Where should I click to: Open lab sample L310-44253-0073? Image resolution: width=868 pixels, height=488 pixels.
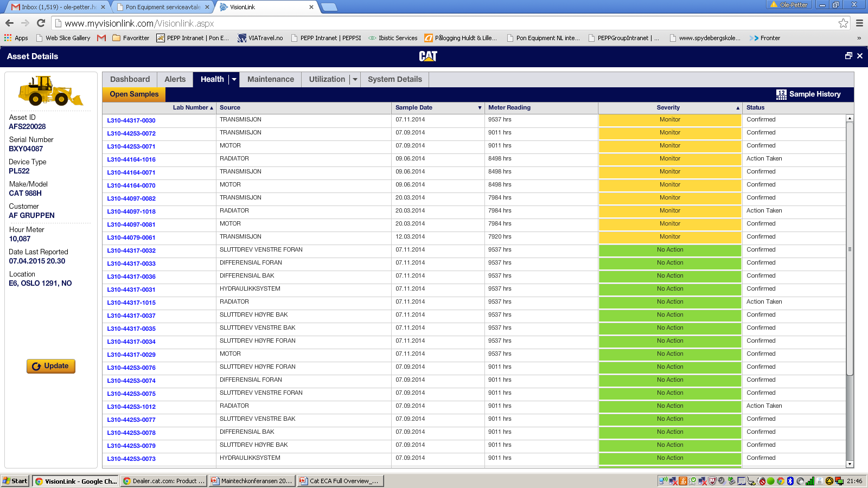coord(131,459)
